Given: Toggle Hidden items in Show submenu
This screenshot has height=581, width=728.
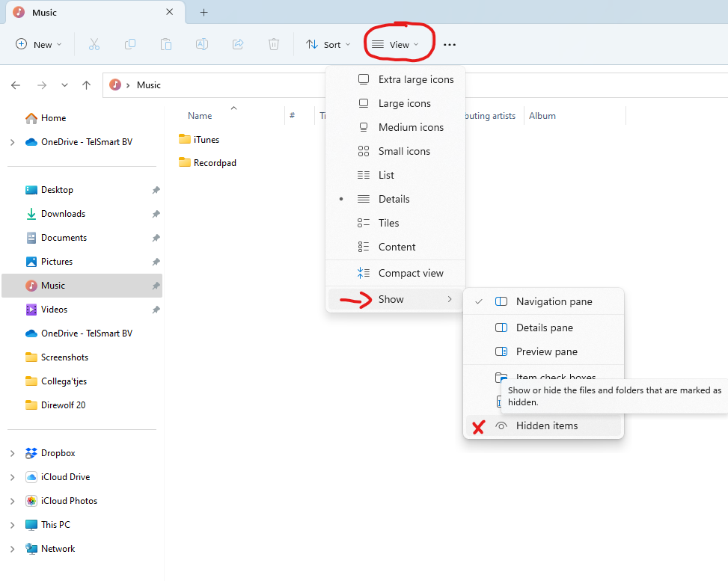Looking at the screenshot, I should [546, 425].
